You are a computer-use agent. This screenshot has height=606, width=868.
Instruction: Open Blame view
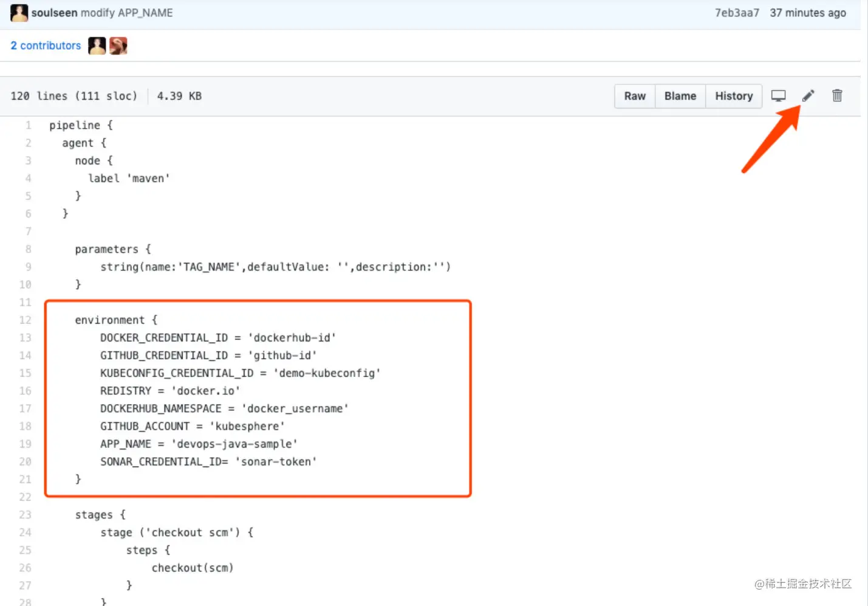(x=680, y=96)
